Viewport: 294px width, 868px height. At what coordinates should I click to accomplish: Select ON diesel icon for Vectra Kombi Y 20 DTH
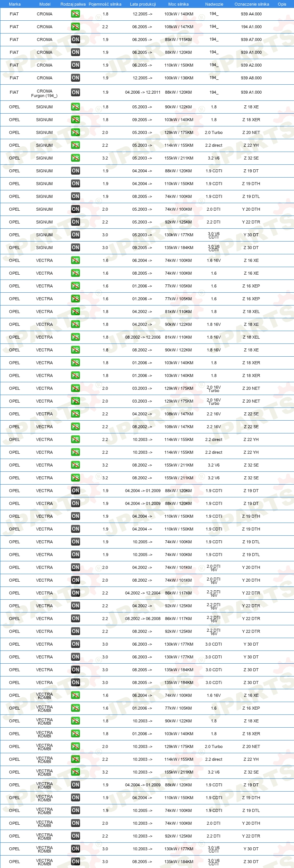[x=76, y=823]
